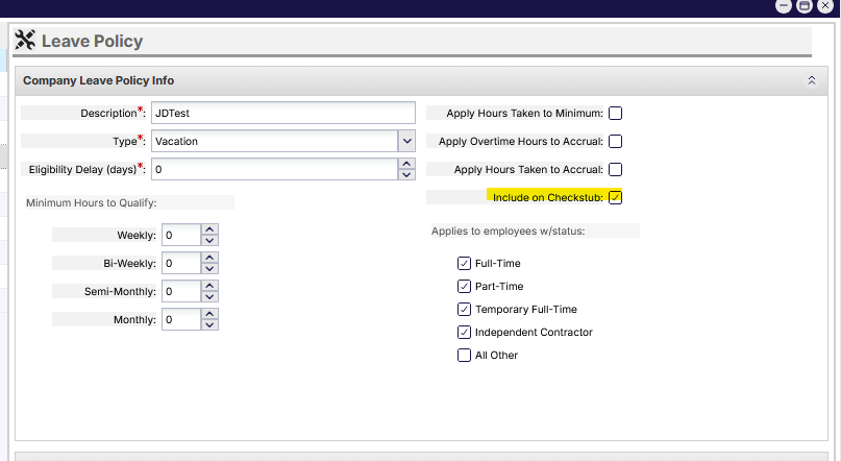841x461 pixels.
Task: Uncheck Include on Checkstub checkbox
Action: 615,197
